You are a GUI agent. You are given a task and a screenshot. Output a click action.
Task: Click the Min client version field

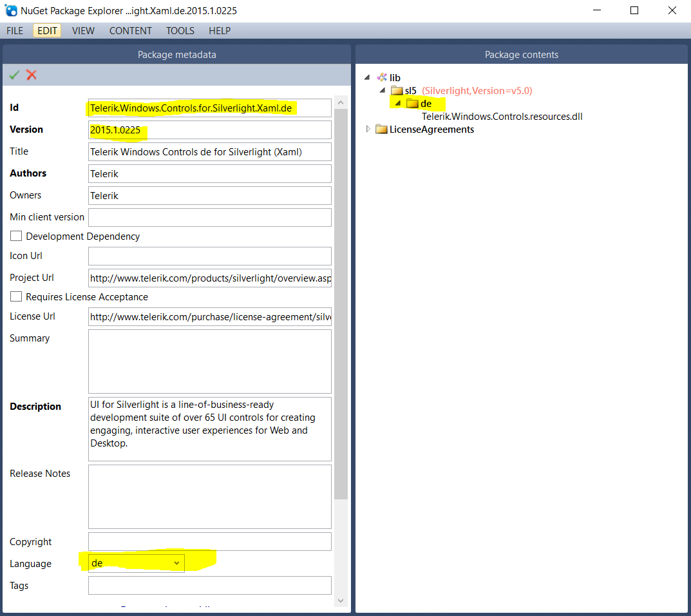210,217
